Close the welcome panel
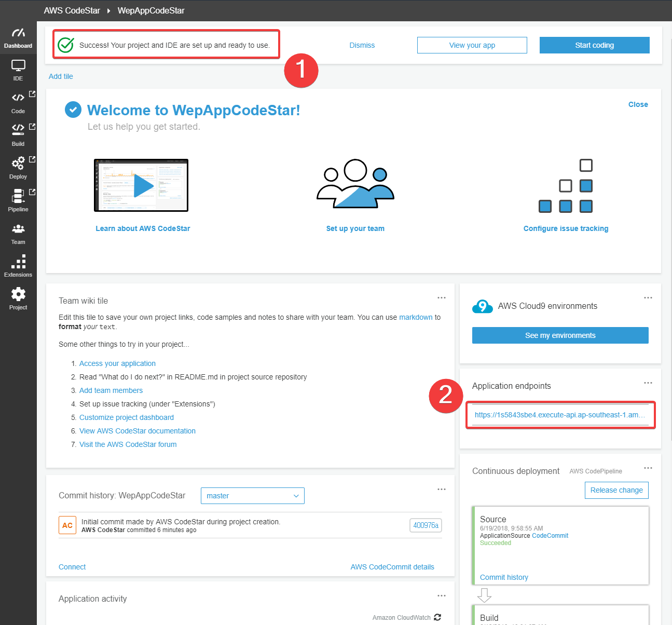The width and height of the screenshot is (672, 625). tap(638, 104)
